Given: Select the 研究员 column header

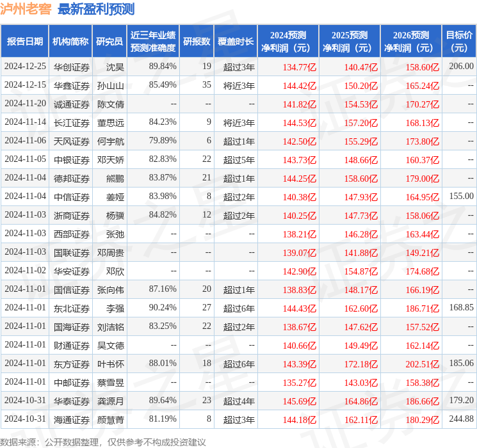Looking at the screenshot, I should tap(109, 42).
